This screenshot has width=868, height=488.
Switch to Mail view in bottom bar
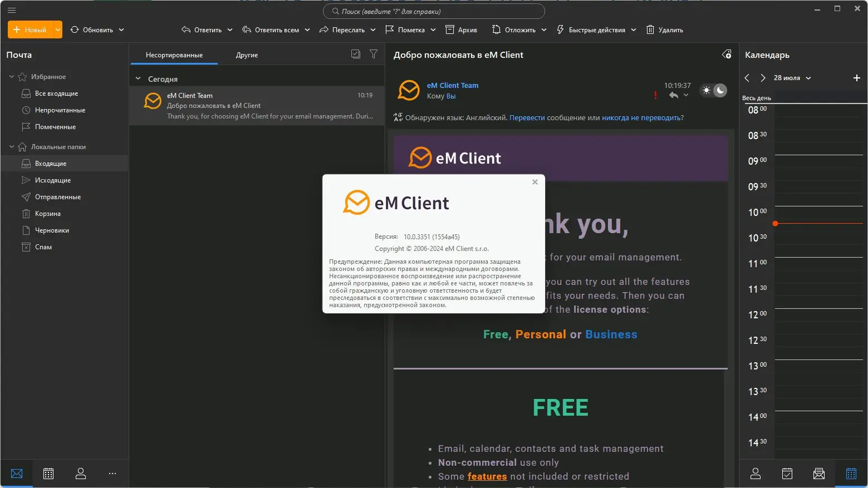click(x=17, y=474)
